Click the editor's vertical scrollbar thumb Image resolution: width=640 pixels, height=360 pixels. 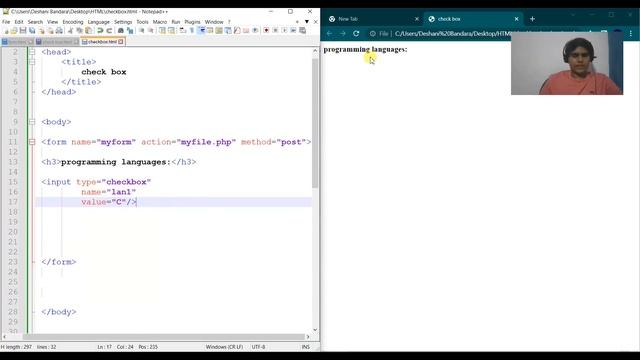(x=315, y=122)
